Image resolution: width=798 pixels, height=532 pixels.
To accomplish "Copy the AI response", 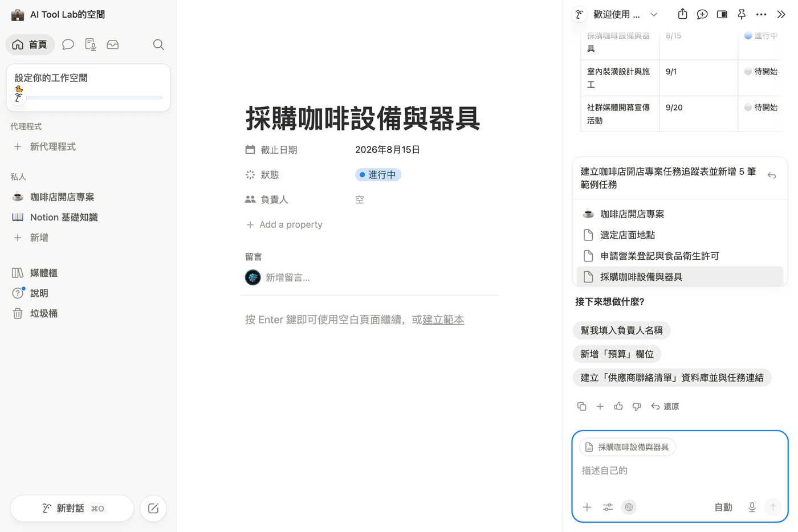I will pyautogui.click(x=581, y=407).
